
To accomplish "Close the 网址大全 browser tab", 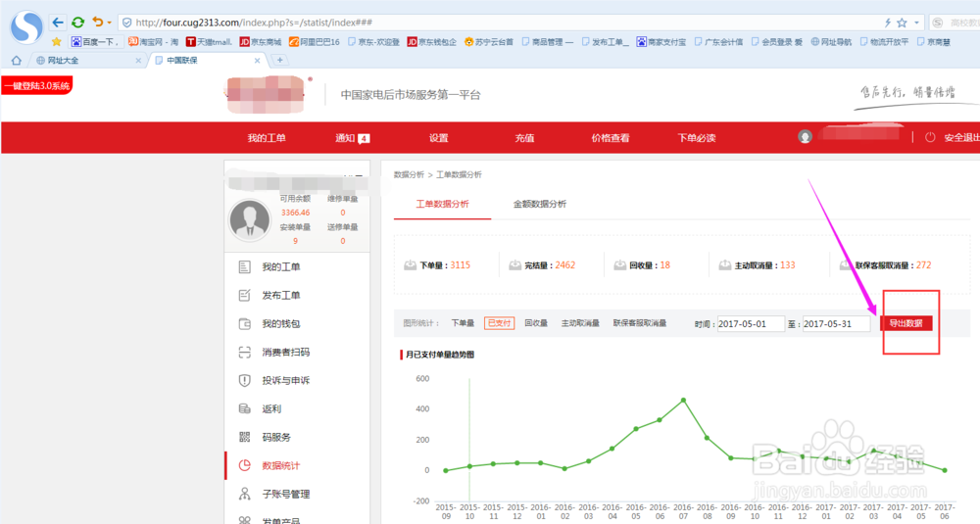I will pyautogui.click(x=138, y=61).
